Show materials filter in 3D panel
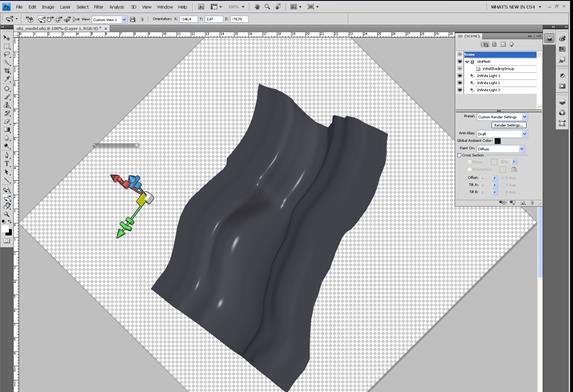 tap(503, 44)
